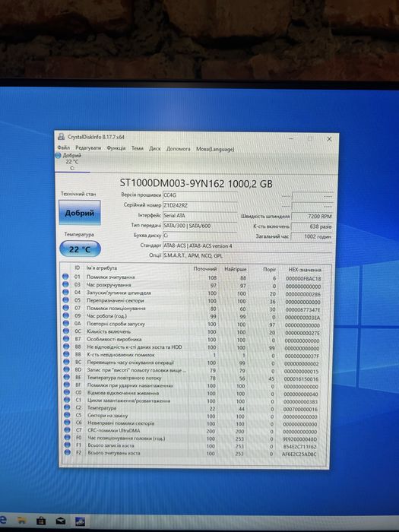The image size is (399, 532).
Task: Click the blue circle for attribute BC
Action: coord(67,362)
